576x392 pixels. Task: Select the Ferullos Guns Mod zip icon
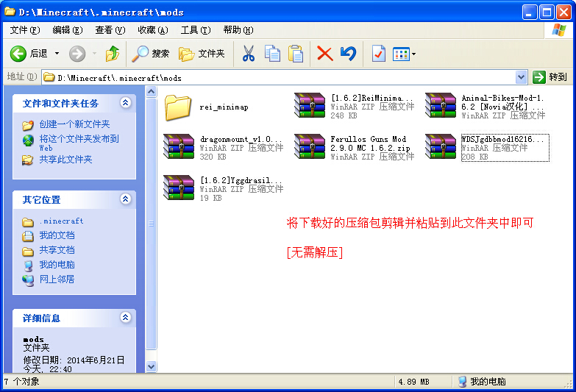coord(310,146)
